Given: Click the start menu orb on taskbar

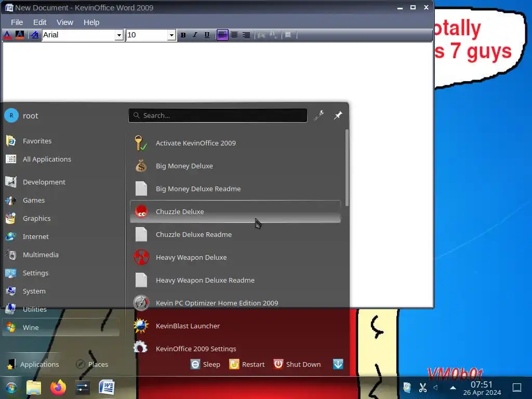Looking at the screenshot, I should [x=11, y=388].
